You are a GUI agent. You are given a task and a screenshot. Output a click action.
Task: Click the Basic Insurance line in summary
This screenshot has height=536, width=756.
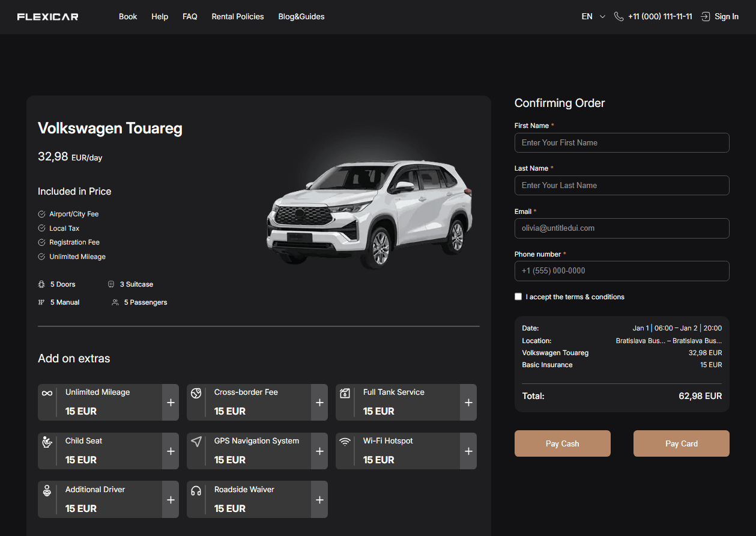coord(622,365)
